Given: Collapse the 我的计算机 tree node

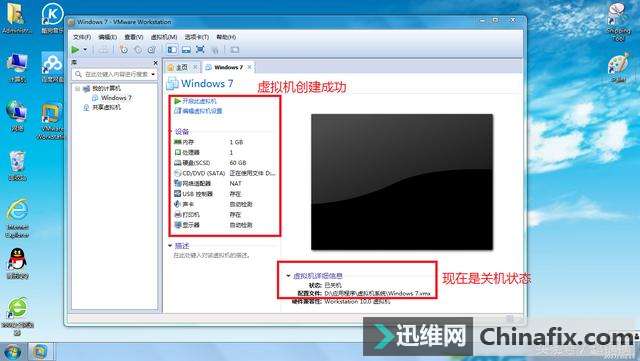Looking at the screenshot, I should (78, 88).
